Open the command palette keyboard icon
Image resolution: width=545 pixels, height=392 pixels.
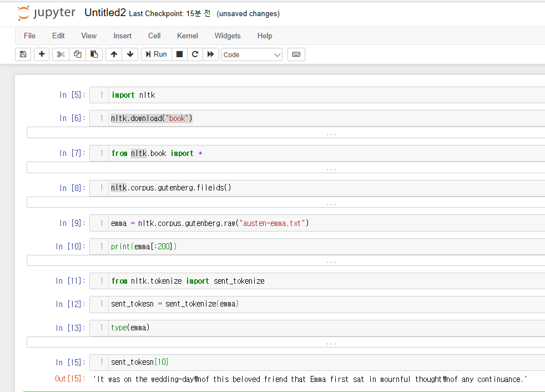(296, 54)
